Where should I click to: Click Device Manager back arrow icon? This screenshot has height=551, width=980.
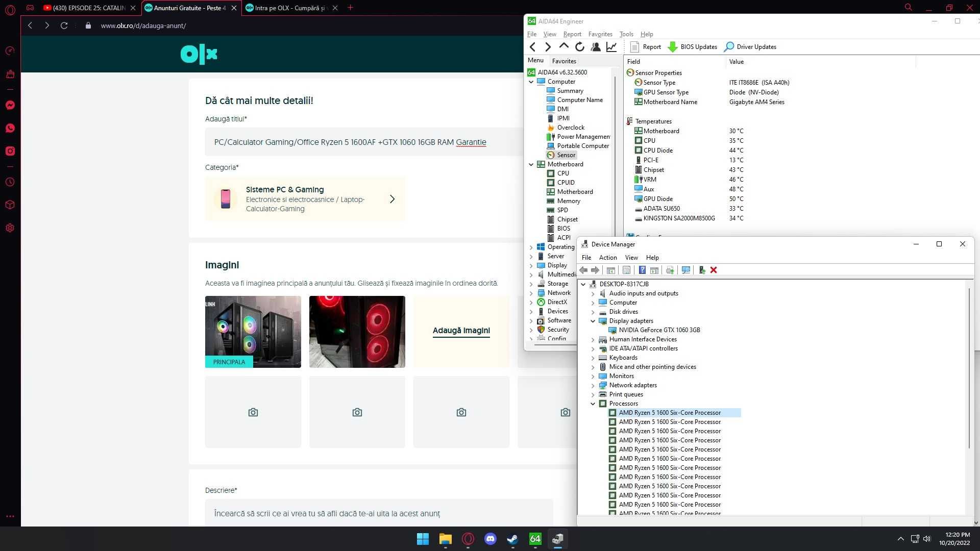pos(583,270)
